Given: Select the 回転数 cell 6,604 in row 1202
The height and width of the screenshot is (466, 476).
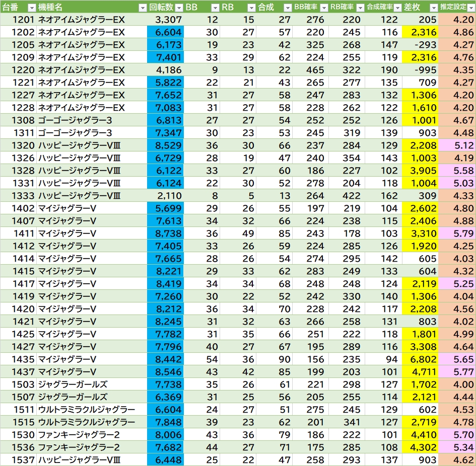Looking at the screenshot, I should coord(165,32).
